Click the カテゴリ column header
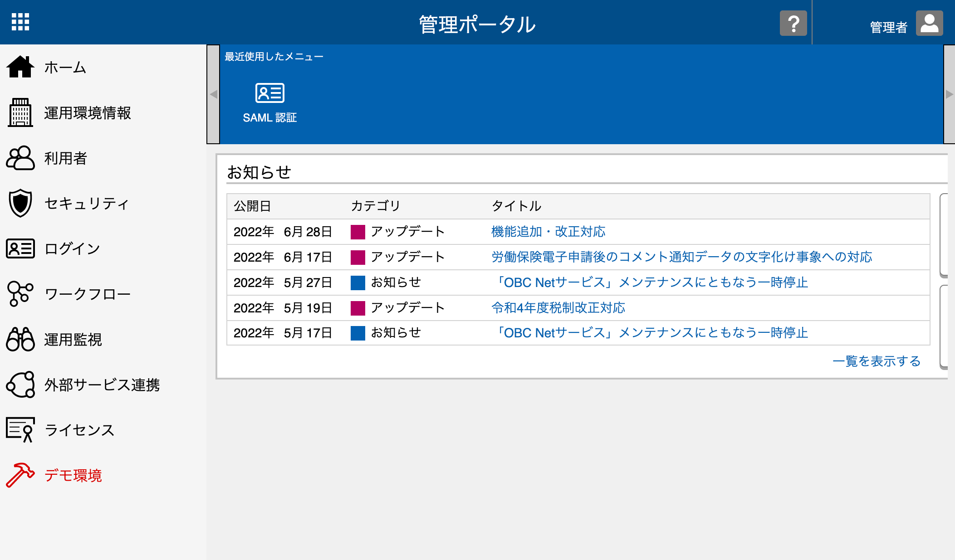Viewport: 955px width, 560px height. click(x=376, y=206)
